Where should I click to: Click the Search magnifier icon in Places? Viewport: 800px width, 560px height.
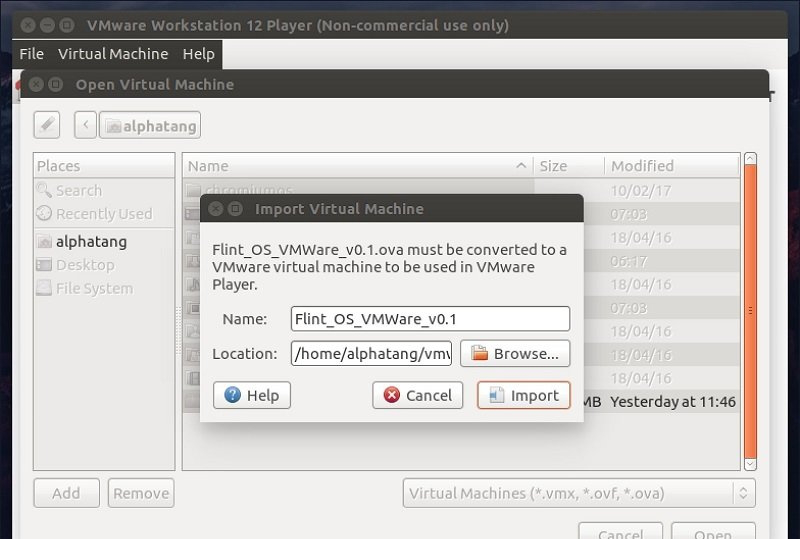pyautogui.click(x=44, y=190)
